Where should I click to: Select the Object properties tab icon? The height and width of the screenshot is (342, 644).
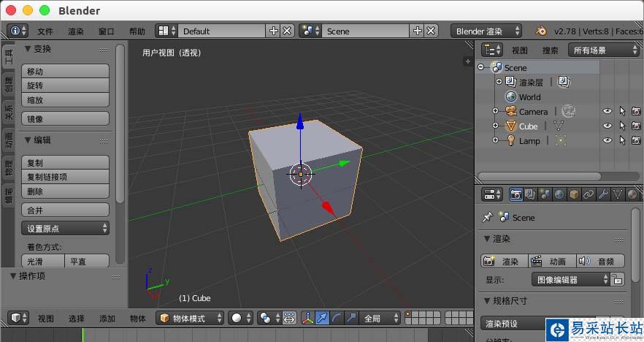[x=574, y=194]
